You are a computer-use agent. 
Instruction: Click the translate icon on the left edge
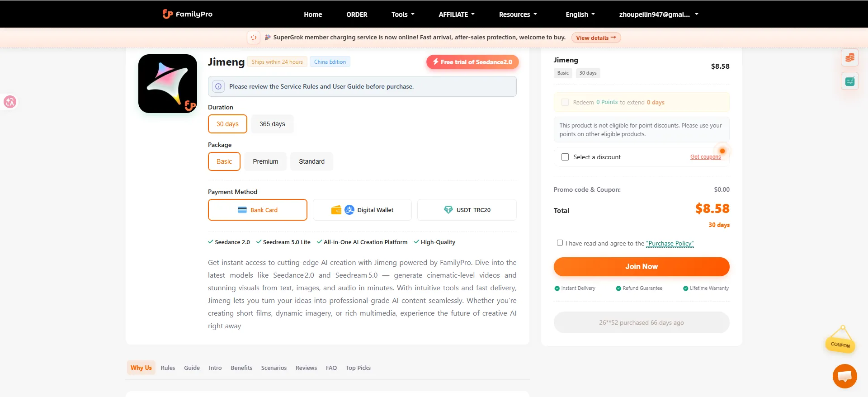click(9, 102)
